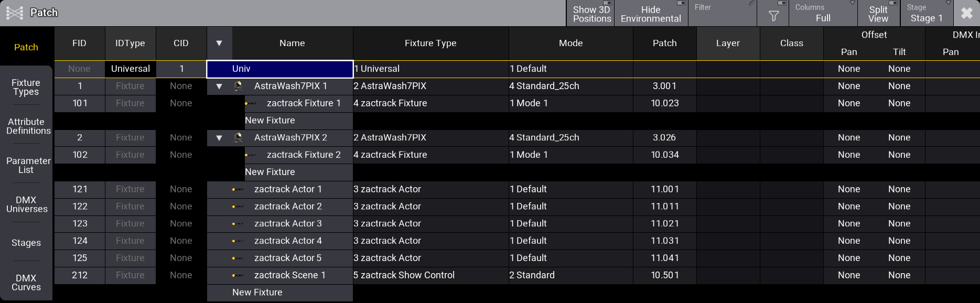Click the 4 Standard_25ch mode of AstraWash7PIX 1
The height and width of the screenshot is (303, 980).
click(x=571, y=86)
